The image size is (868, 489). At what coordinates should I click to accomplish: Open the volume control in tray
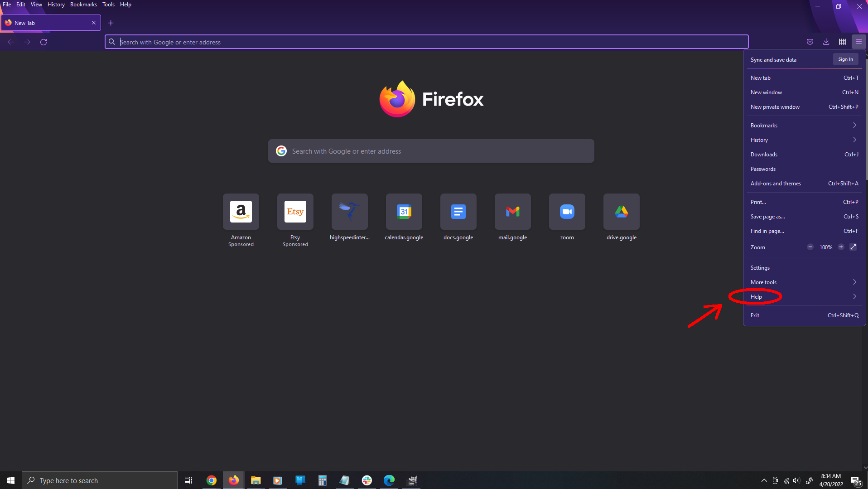pos(797,480)
